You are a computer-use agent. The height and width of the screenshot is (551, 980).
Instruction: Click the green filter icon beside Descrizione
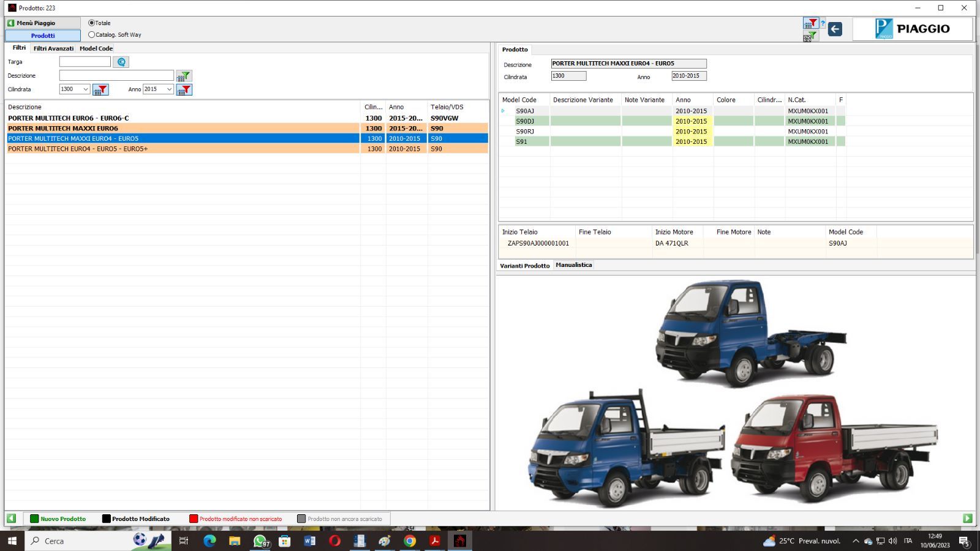coord(184,76)
